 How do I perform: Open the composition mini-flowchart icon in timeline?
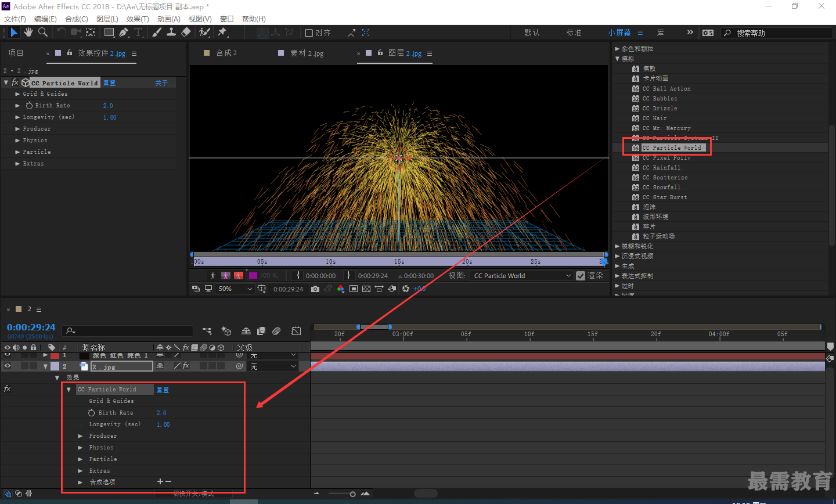207,331
